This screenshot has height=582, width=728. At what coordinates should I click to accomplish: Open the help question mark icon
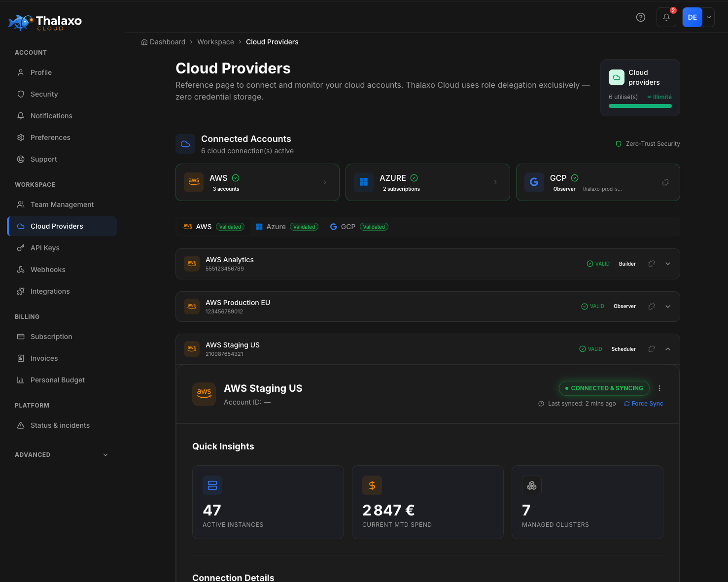pyautogui.click(x=641, y=17)
